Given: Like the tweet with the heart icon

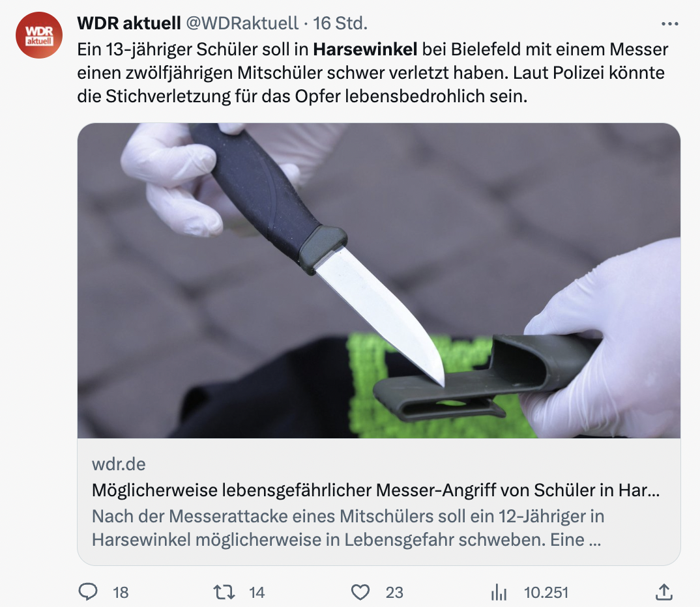Looking at the screenshot, I should [360, 592].
